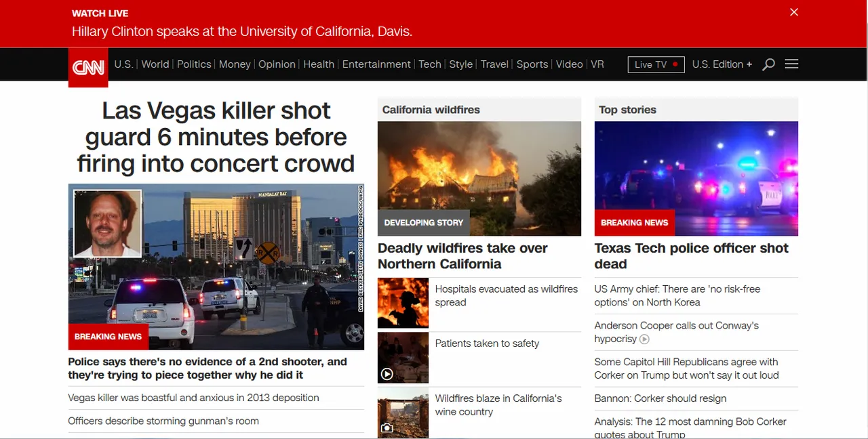Open the Video section
Image resolution: width=868 pixels, height=439 pixels.
(570, 64)
